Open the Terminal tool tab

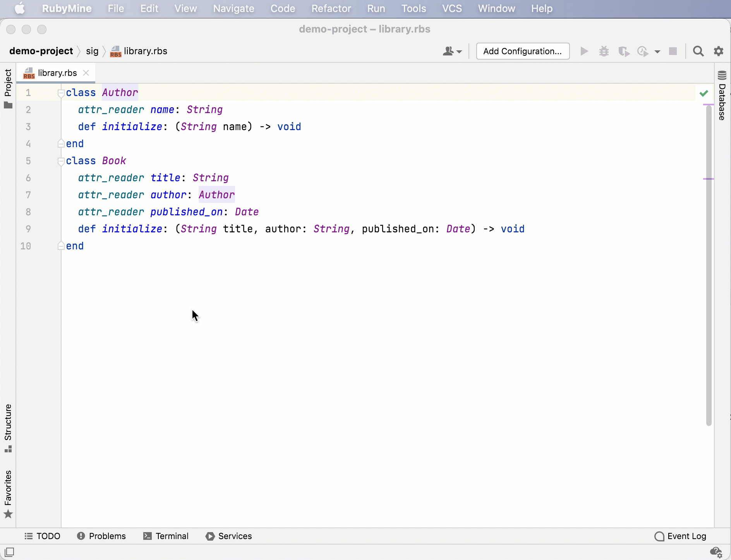tap(166, 536)
